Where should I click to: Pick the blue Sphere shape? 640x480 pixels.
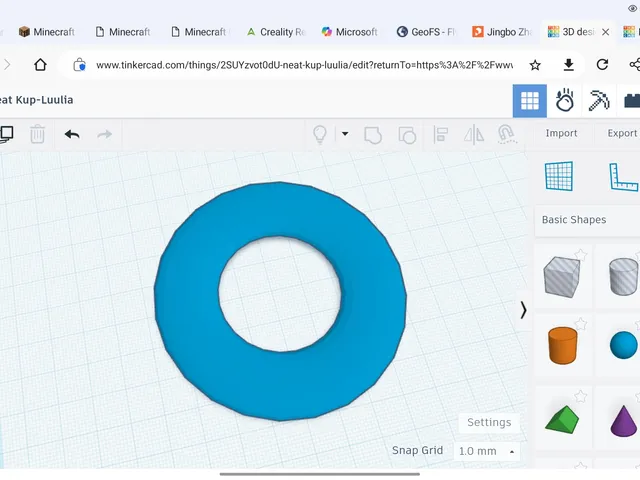pos(623,345)
